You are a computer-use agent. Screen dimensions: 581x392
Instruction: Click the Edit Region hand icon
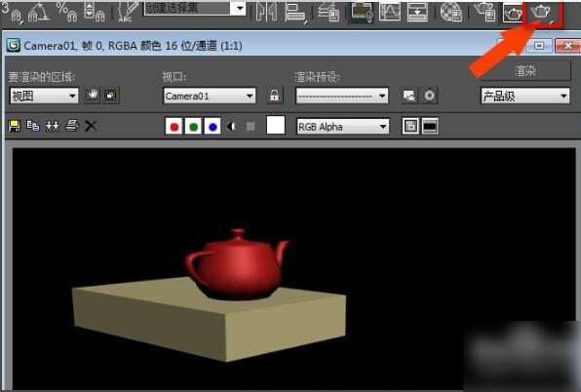click(92, 96)
